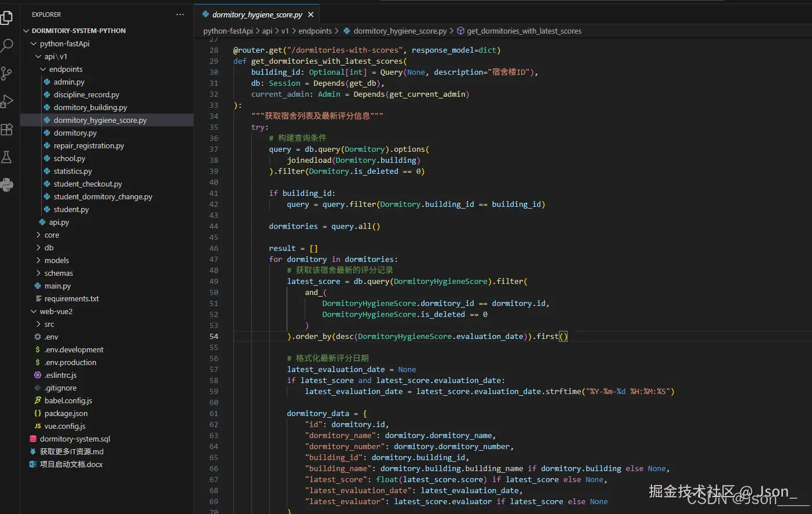Close the dormitory_hygiene_score.py tab

[311, 14]
